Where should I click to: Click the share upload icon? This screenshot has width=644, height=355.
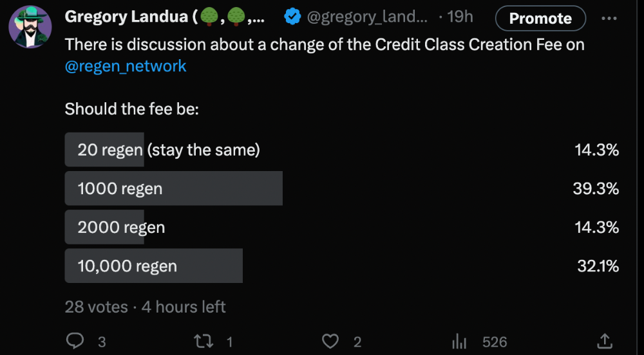(x=605, y=341)
